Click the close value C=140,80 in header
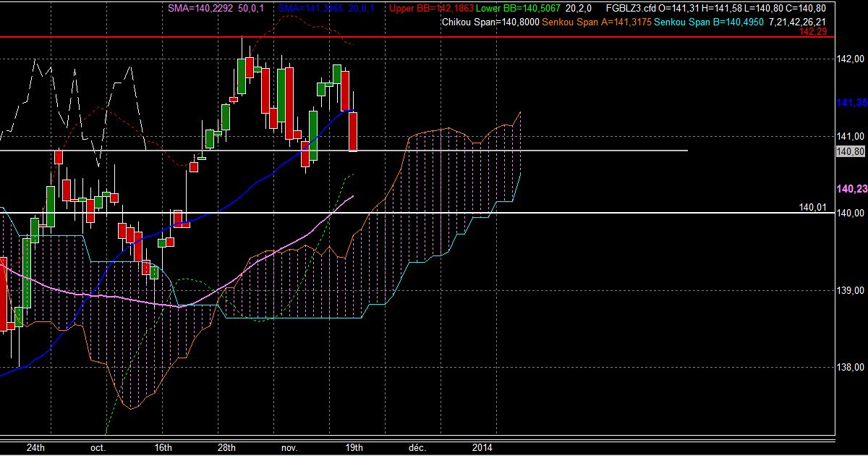Screen dimensions: 868x456 [806, 9]
